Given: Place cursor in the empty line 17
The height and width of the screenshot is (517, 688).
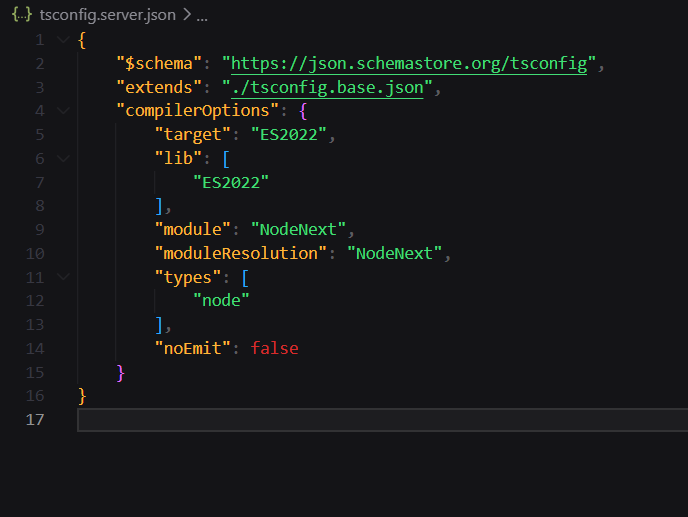Looking at the screenshot, I should [383, 420].
